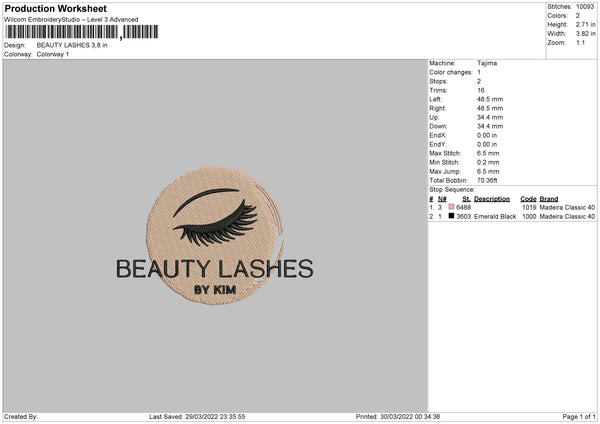This screenshot has width=600, height=424.
Task: Click the Machine value 'Tajima'
Action: tap(487, 63)
